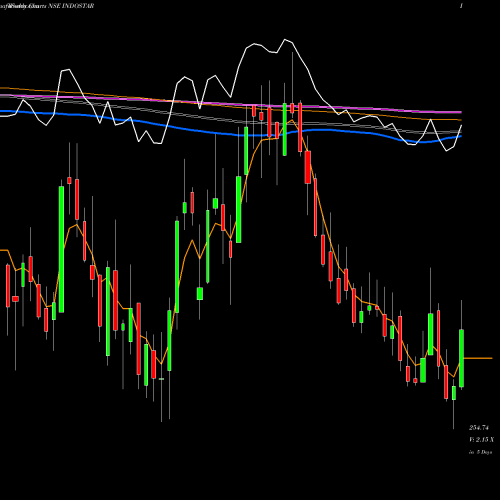
Task: Click the NSE INDOSTAR chart title
Action: pyautogui.click(x=71, y=6)
